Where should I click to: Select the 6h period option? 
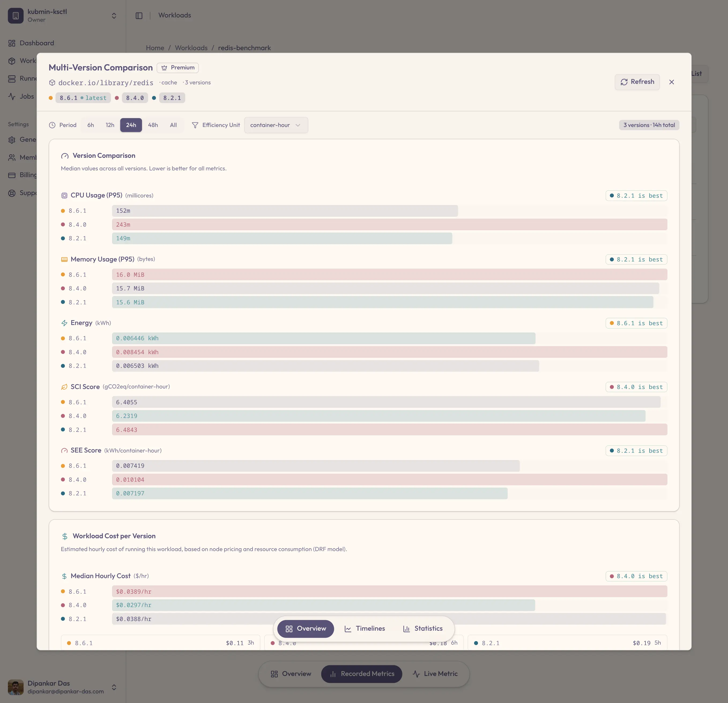point(90,125)
